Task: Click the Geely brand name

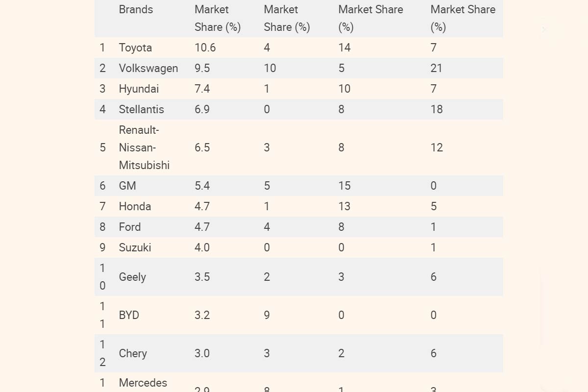Action: point(132,277)
